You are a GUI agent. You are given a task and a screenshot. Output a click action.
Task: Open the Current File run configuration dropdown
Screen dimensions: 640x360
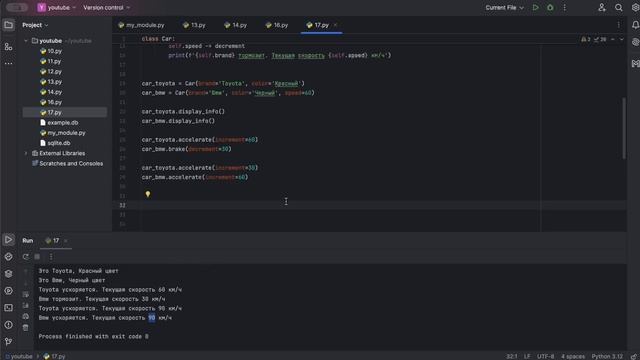(x=504, y=8)
